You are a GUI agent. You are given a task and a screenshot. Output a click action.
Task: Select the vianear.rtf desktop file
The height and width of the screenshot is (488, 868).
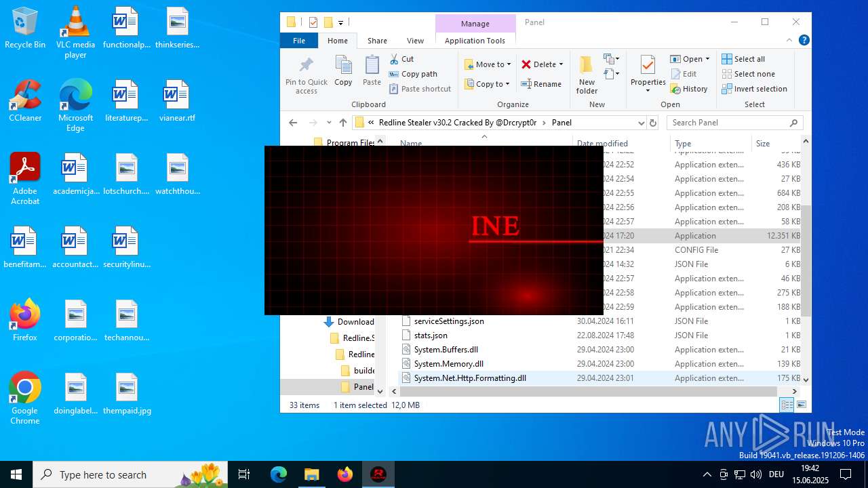click(177, 101)
